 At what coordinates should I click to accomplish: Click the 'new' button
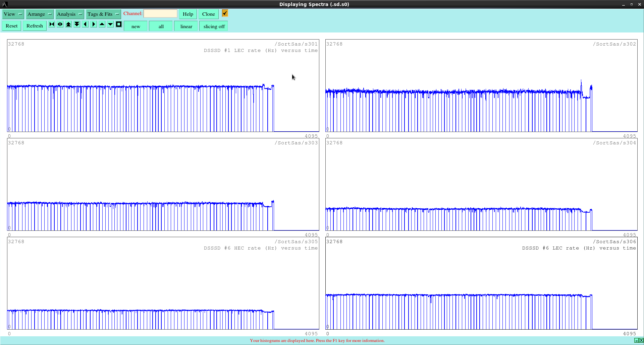[136, 26]
